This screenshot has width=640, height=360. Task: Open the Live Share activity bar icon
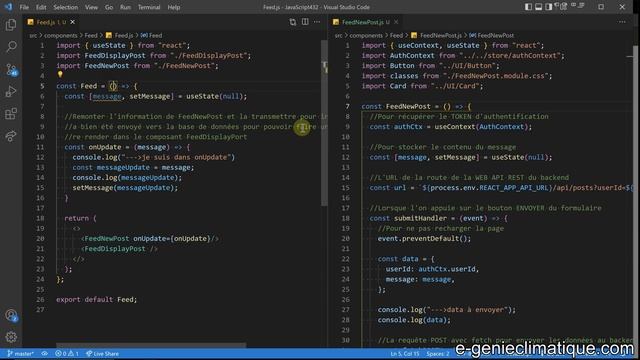click(x=11, y=136)
